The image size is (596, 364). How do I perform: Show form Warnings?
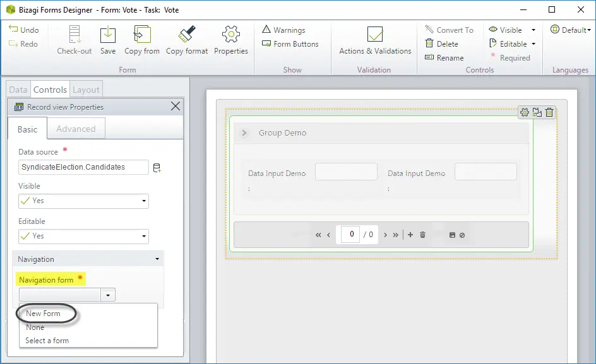coord(284,30)
